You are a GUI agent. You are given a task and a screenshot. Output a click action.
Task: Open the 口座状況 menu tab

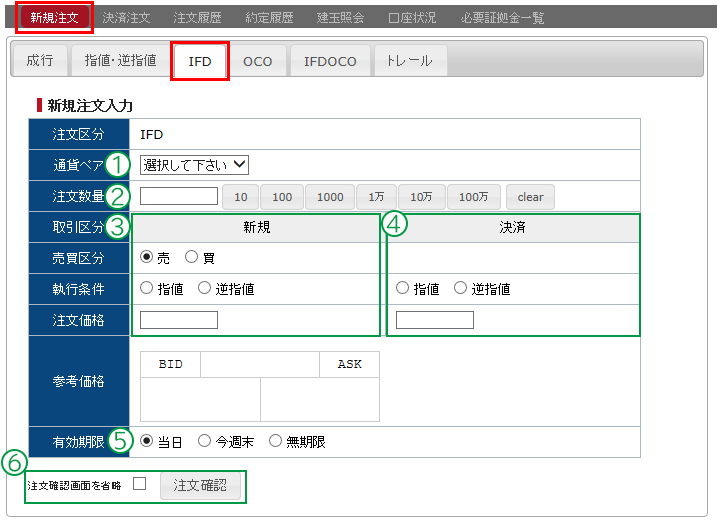coord(412,17)
